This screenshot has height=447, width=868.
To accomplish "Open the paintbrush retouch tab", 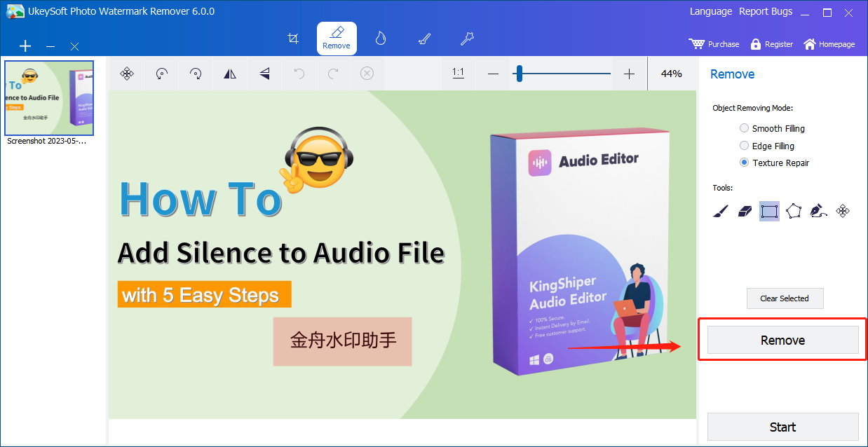I will 424,39.
